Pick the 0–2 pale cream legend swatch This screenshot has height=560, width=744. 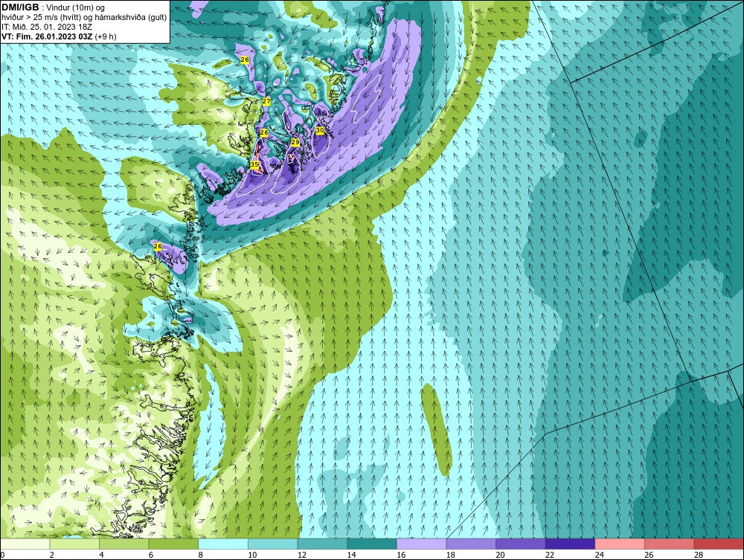(x=25, y=544)
